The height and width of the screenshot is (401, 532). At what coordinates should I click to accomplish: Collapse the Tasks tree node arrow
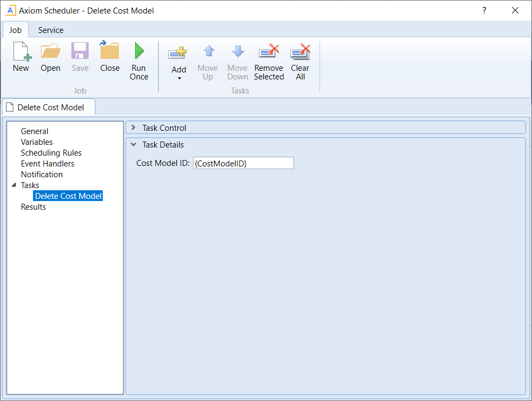[14, 185]
